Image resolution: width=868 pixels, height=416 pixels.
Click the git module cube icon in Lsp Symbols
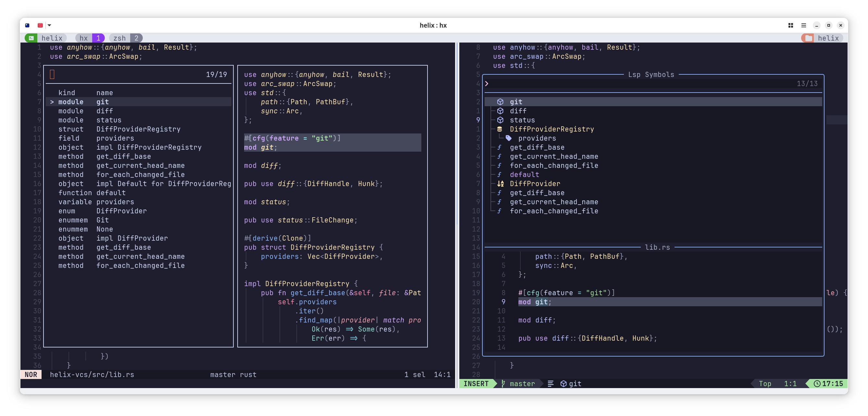[x=500, y=102]
